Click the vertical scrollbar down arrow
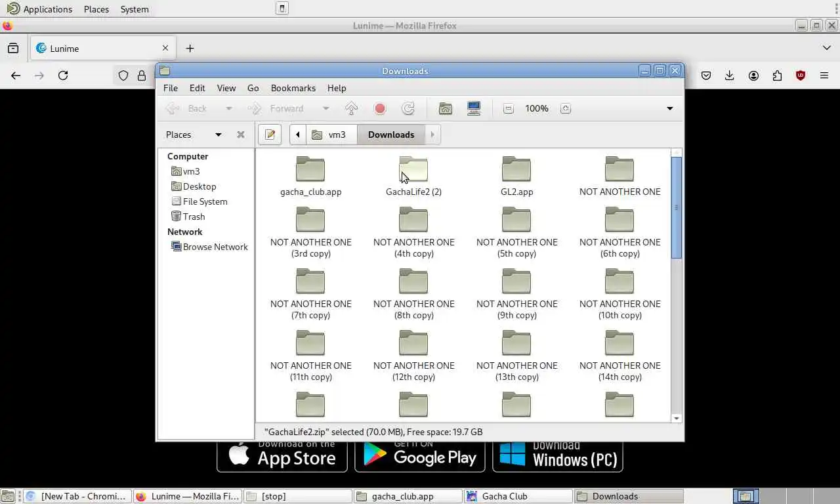This screenshot has width=840, height=504. [677, 418]
